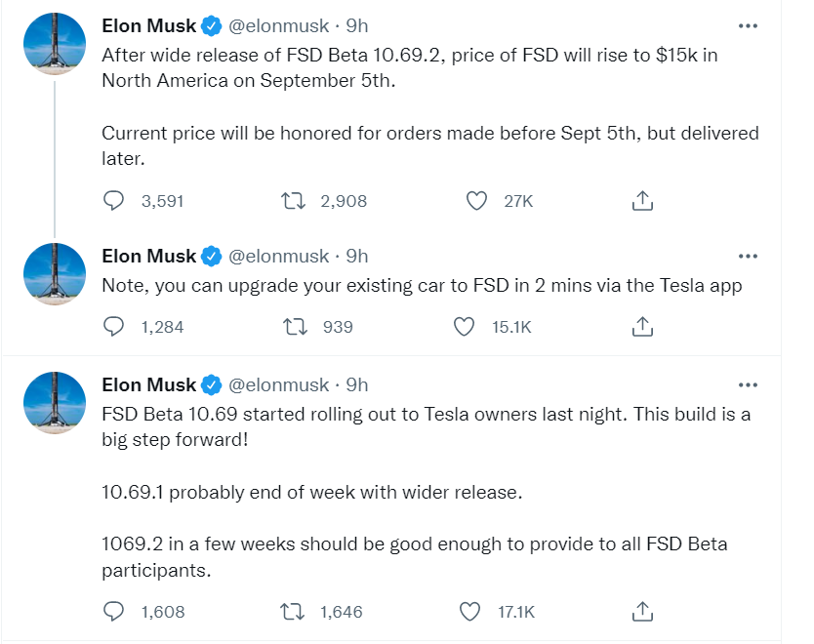The height and width of the screenshot is (644, 814).
Task: Open Elon Musk's profile name in first tweet
Action: [x=149, y=25]
